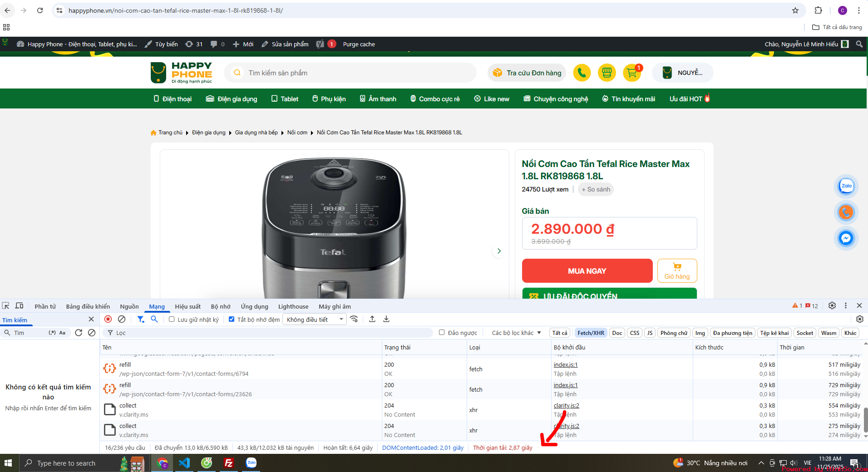This screenshot has height=472, width=868.
Task: Click the 'Tìm kiếm sản phẩm' search box
Action: coord(354,73)
